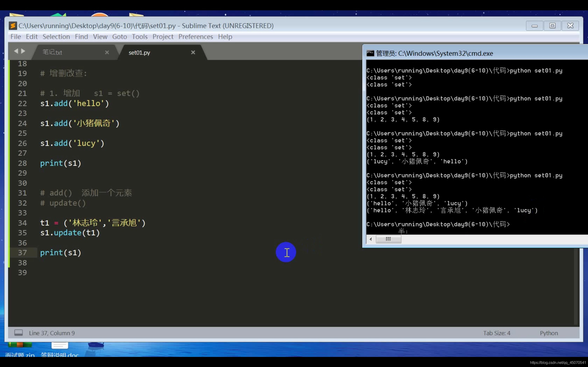Open the Selection menu
The image size is (588, 367).
[x=56, y=37]
